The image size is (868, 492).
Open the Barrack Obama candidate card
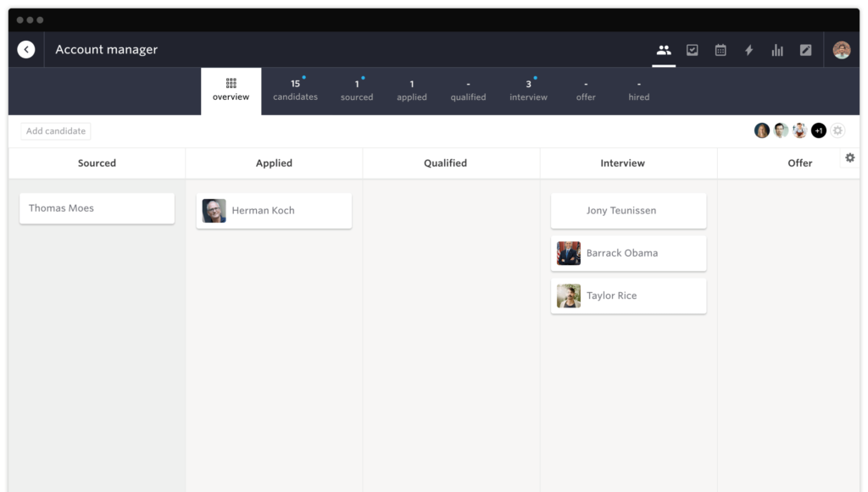pyautogui.click(x=628, y=253)
